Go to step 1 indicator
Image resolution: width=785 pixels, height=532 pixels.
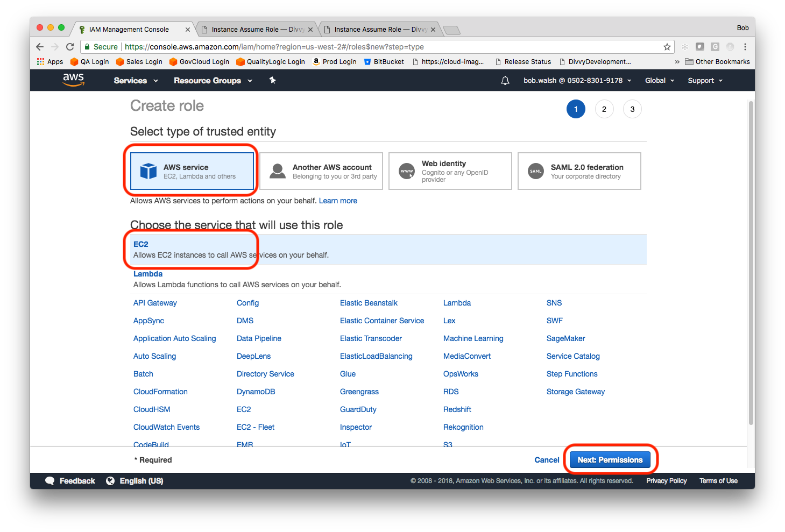(576, 109)
